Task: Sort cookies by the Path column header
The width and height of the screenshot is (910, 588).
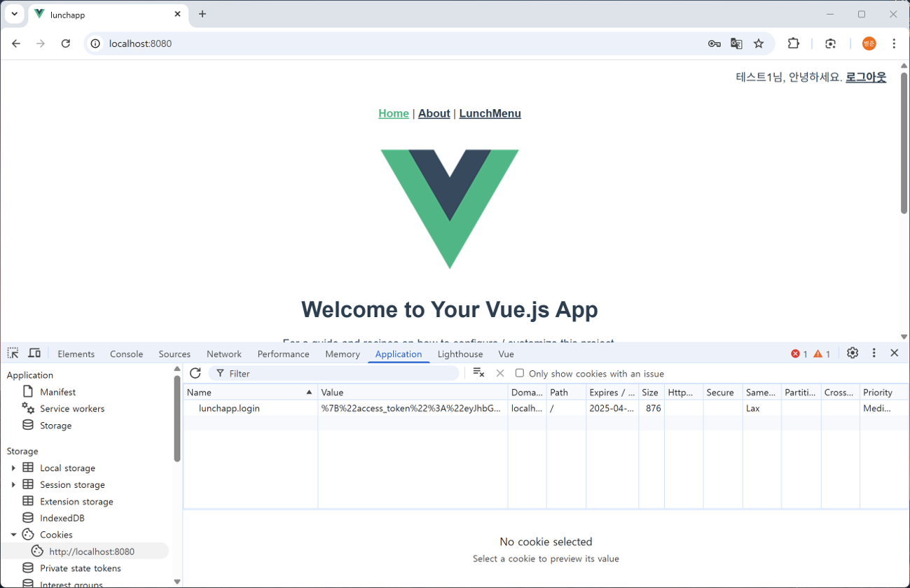Action: (x=566, y=393)
